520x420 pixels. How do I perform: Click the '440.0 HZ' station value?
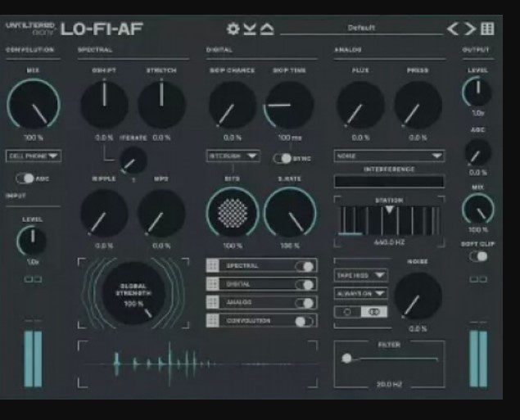point(389,242)
